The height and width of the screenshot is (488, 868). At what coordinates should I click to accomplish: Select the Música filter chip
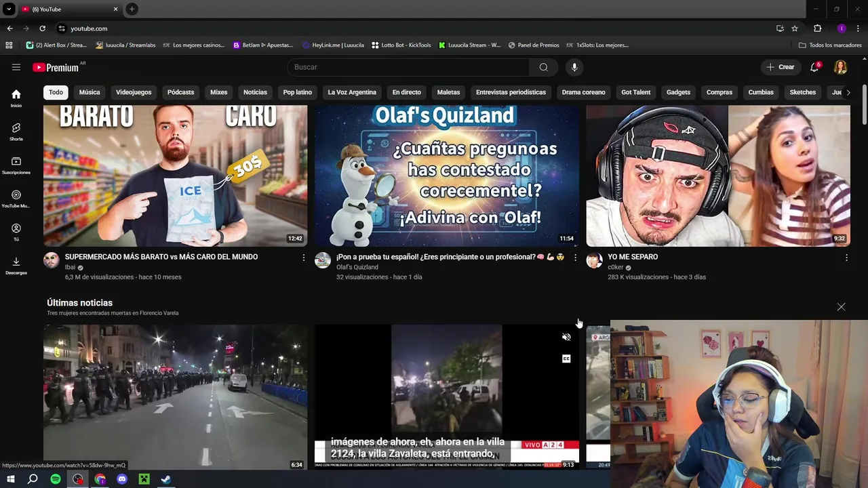tap(90, 92)
